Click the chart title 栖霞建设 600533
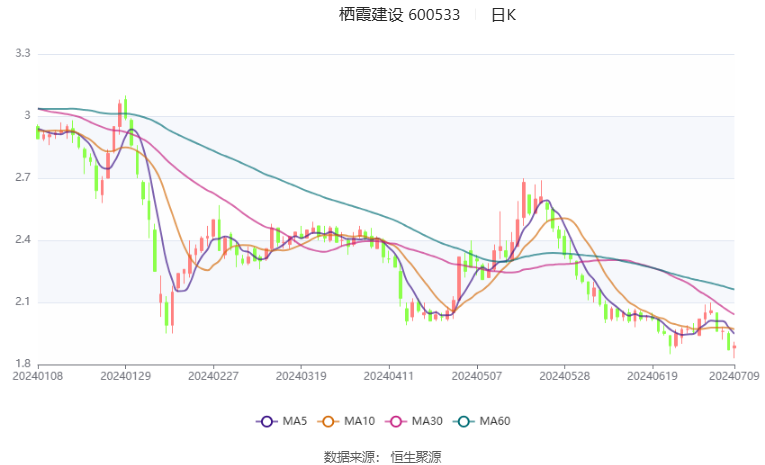765x465 pixels. point(399,15)
